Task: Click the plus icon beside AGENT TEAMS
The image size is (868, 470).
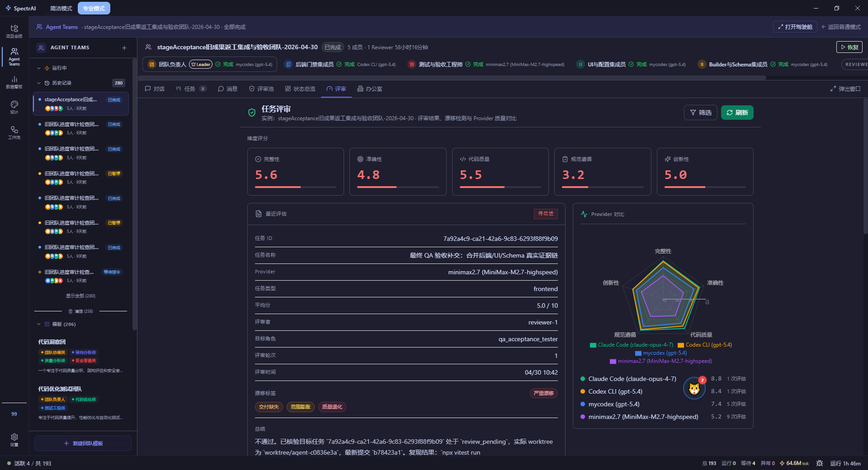Action: click(124, 48)
